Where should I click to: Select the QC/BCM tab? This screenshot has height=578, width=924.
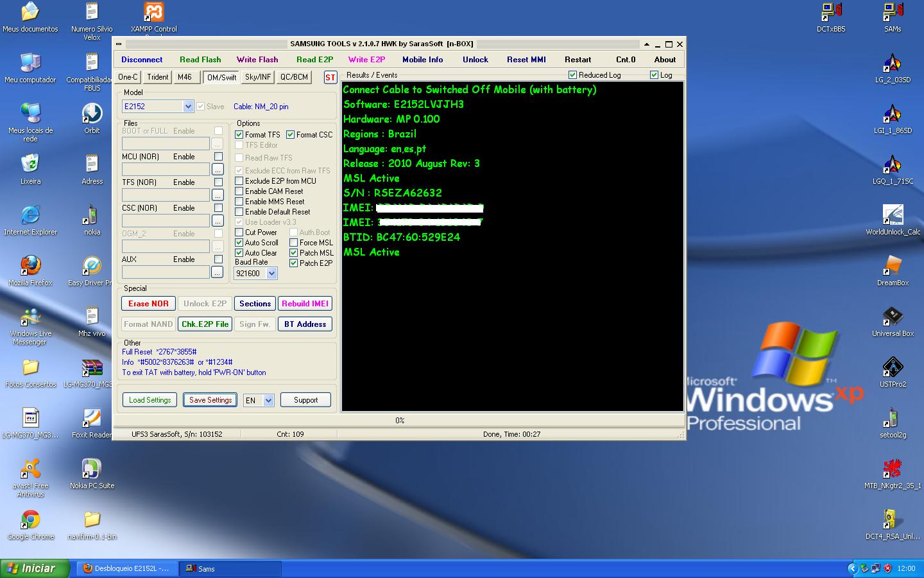tap(294, 77)
